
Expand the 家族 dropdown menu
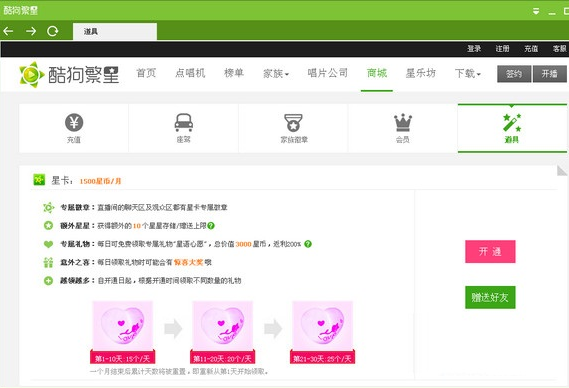(276, 74)
